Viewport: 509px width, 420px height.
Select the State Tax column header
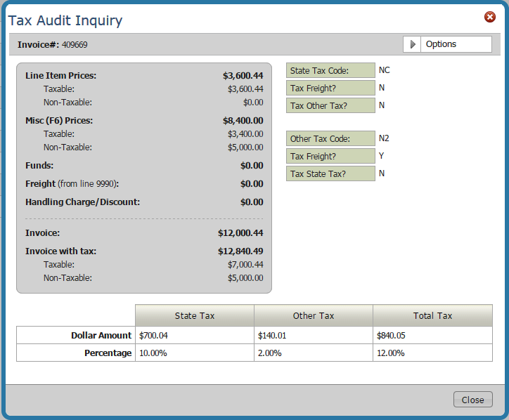pyautogui.click(x=195, y=315)
